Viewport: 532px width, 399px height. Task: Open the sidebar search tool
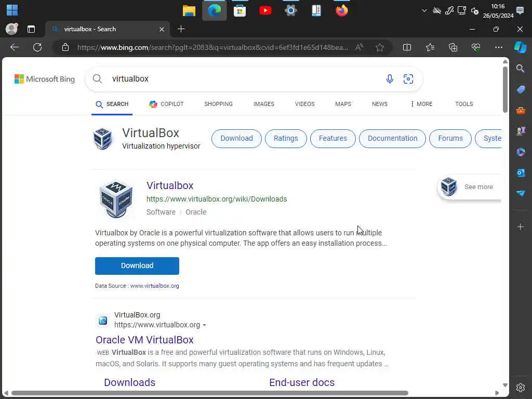pos(521,69)
